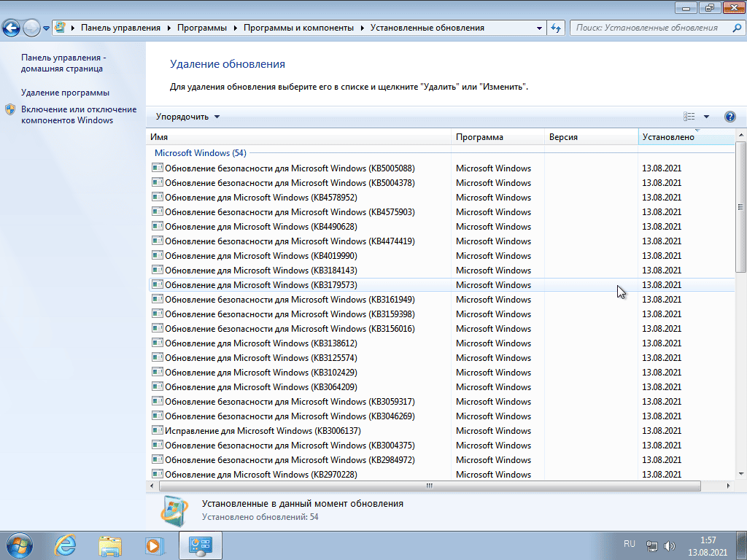The width and height of the screenshot is (747, 560).
Task: Select update KB3161949 icon
Action: tap(158, 299)
